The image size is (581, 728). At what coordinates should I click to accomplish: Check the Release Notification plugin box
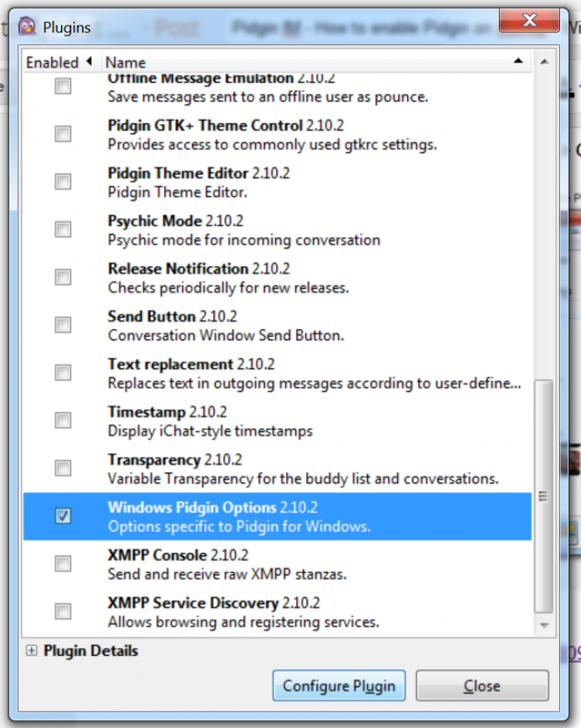63,277
